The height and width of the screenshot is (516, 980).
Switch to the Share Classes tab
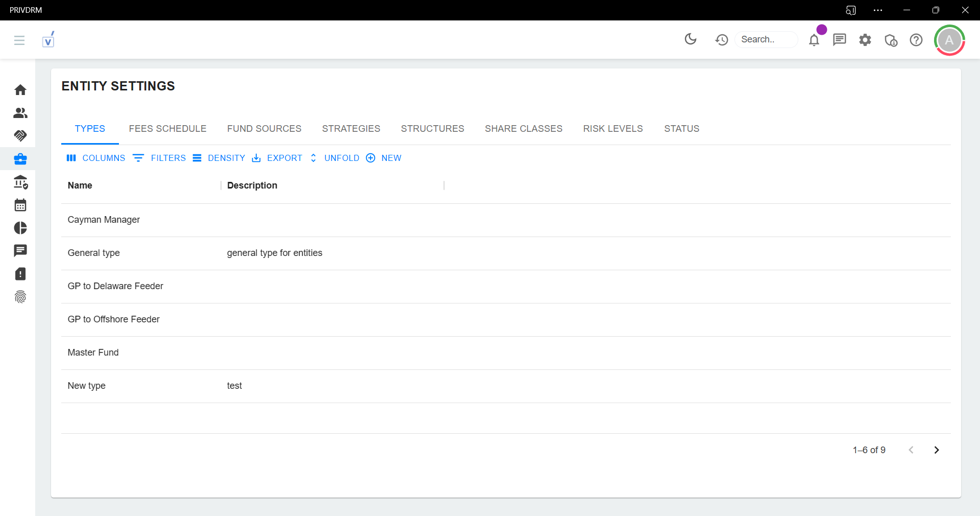point(523,129)
